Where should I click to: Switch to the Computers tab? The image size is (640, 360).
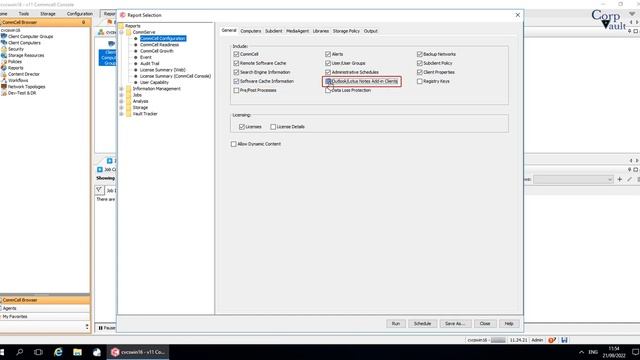click(251, 31)
